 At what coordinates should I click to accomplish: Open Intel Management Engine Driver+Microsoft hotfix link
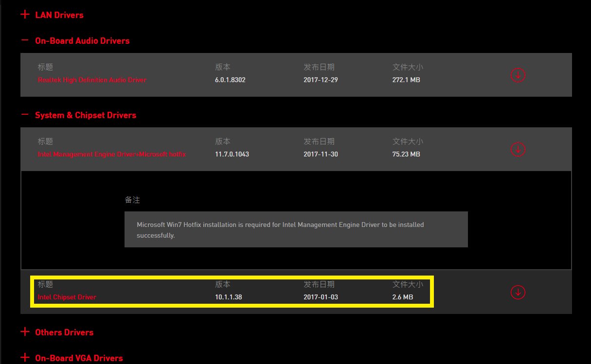(112, 154)
